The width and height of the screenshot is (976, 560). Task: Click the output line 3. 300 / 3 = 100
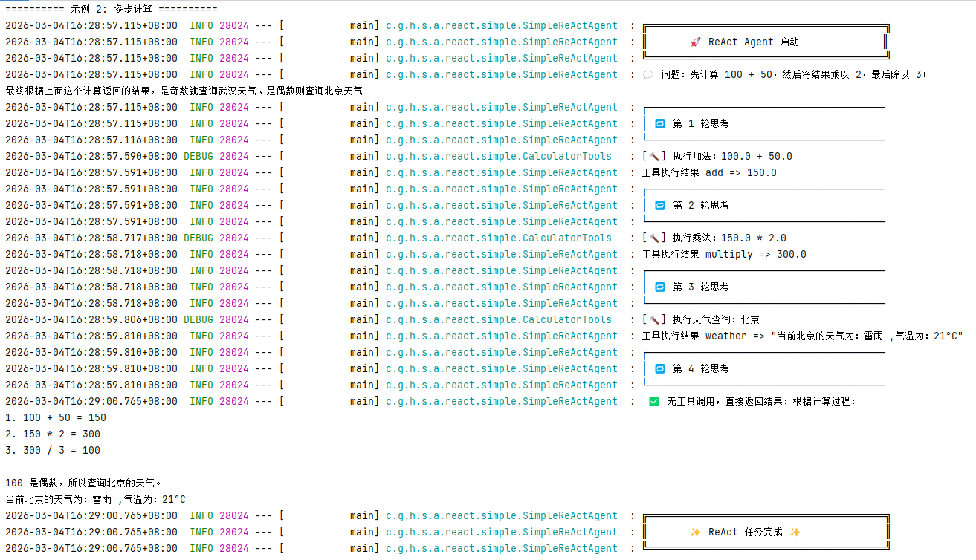click(53, 451)
